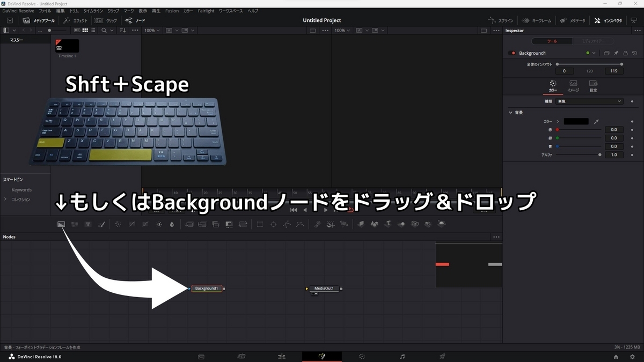Open the Deliver page rocket icon
This screenshot has width=644, height=362.
(443, 356)
